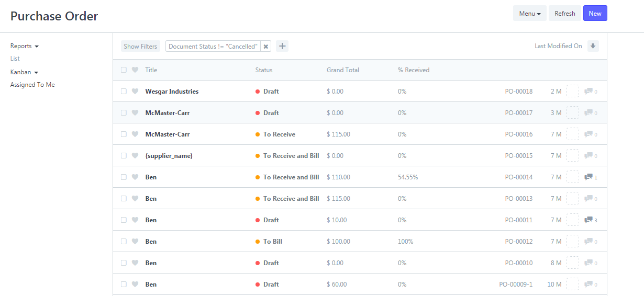
Task: Expand the Kanban sidebar dropdown
Action: [25, 72]
